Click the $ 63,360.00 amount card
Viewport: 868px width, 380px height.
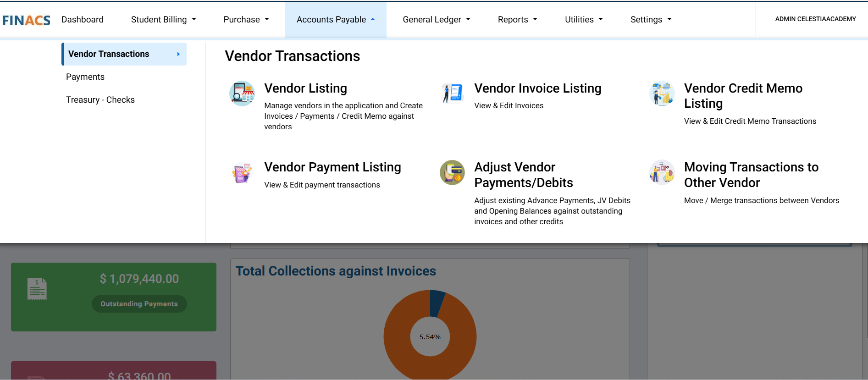coord(114,371)
